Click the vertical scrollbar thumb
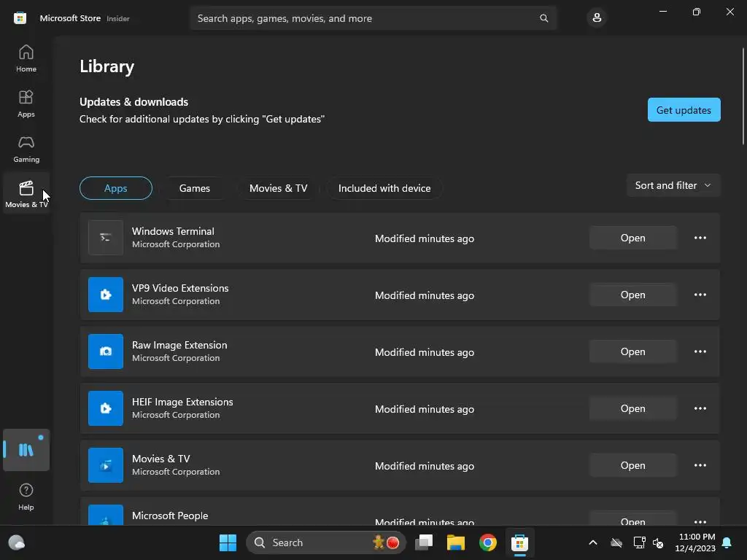 [743, 96]
